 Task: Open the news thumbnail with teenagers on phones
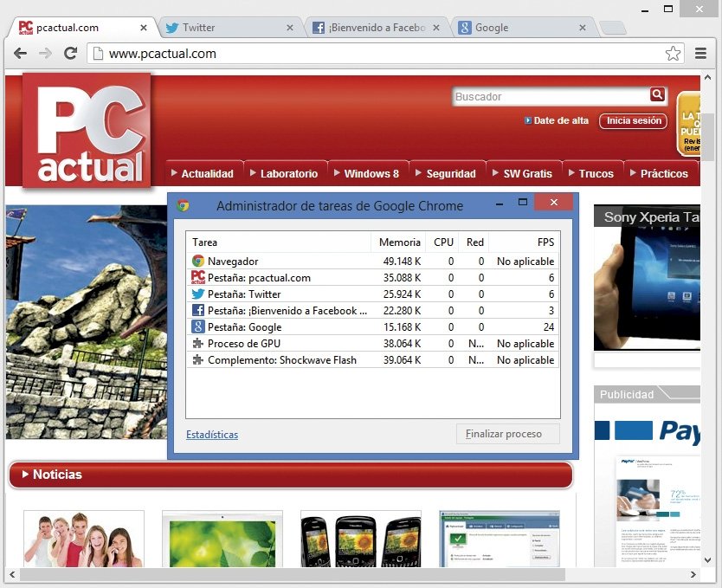pos(84,539)
